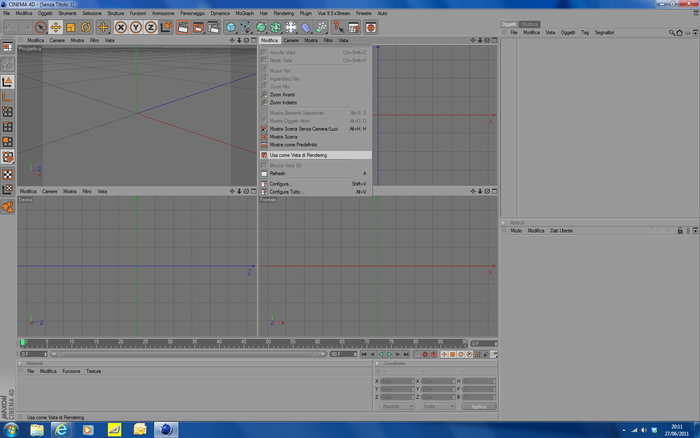
Task: Open the Scala coordinate dropdown
Action: tap(438, 407)
